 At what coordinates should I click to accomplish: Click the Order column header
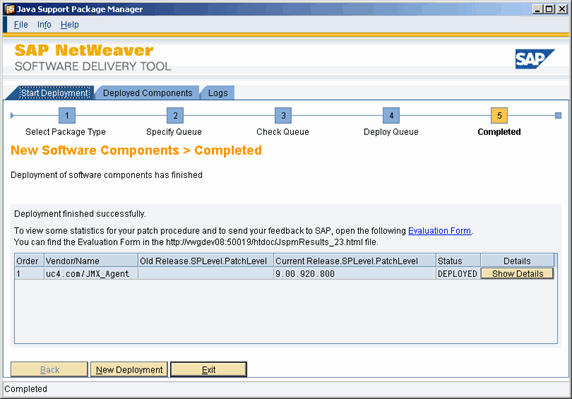[29, 261]
